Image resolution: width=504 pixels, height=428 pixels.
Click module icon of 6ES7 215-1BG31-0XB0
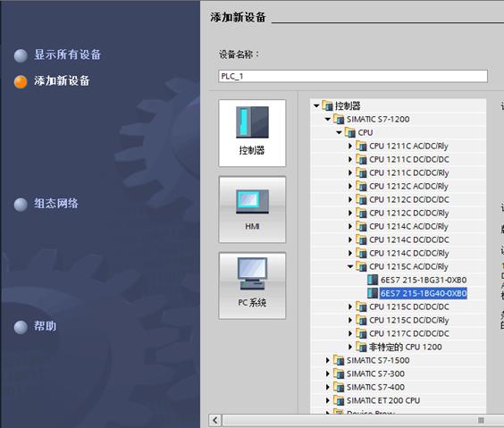click(x=373, y=280)
